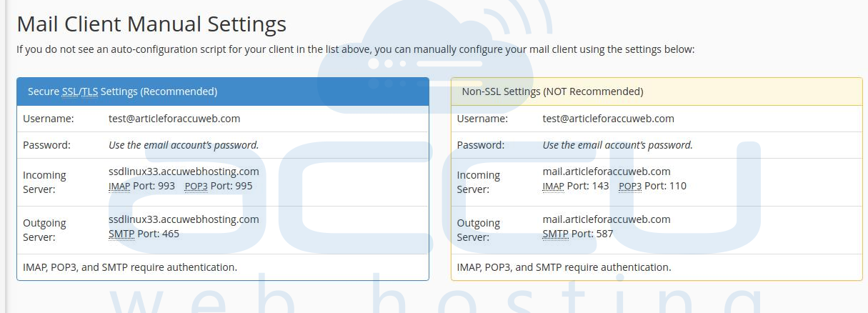Click the "Mail Client Manual Settings" heading
Image resolution: width=868 pixels, height=313 pixels.
(151, 24)
